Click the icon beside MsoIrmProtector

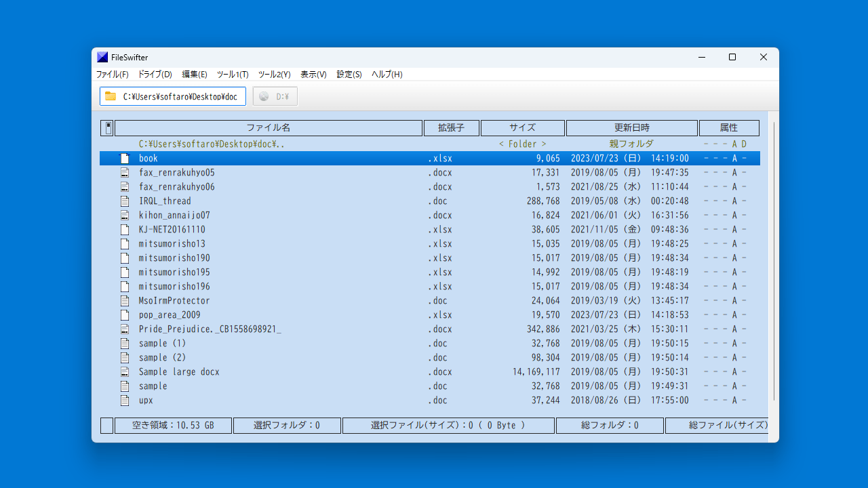124,300
